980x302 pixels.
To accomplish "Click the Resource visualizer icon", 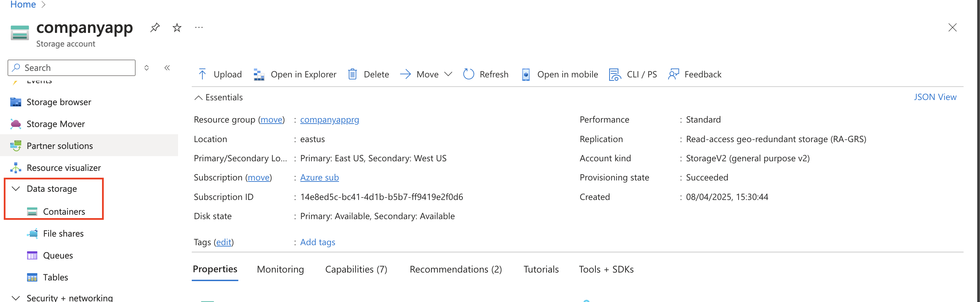I will tap(16, 168).
